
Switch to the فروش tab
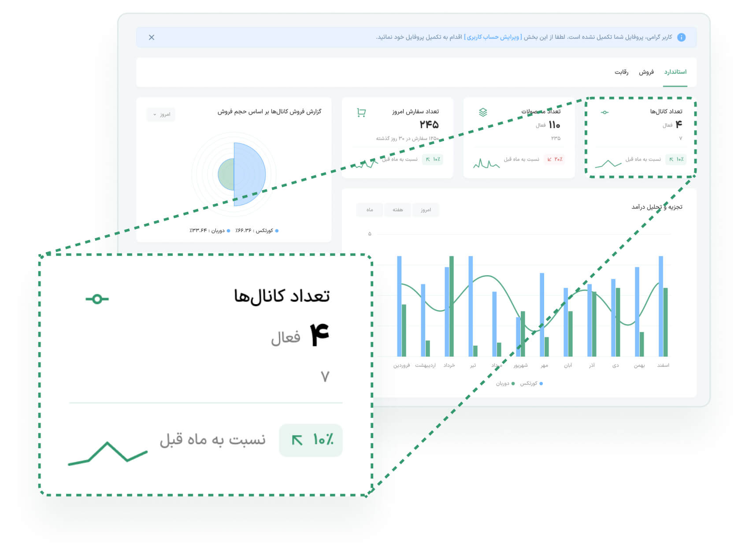pos(646,72)
